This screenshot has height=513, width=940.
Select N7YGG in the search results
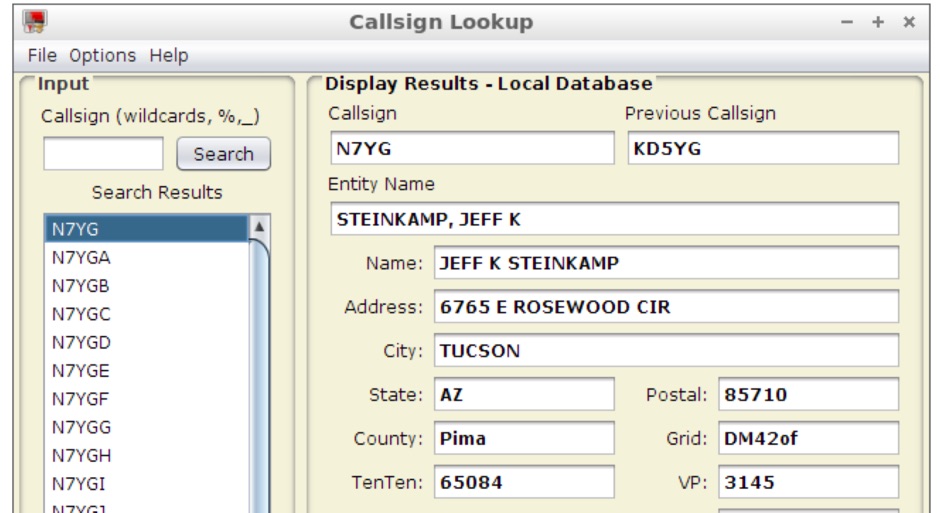click(x=146, y=427)
